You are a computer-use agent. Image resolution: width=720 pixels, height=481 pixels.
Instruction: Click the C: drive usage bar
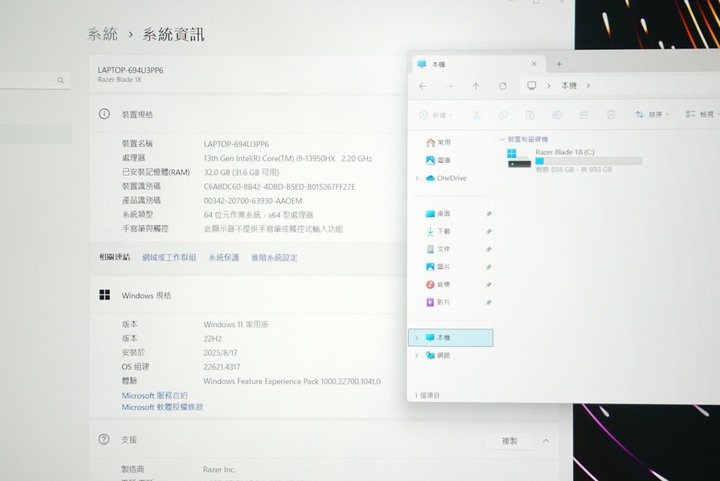point(589,161)
